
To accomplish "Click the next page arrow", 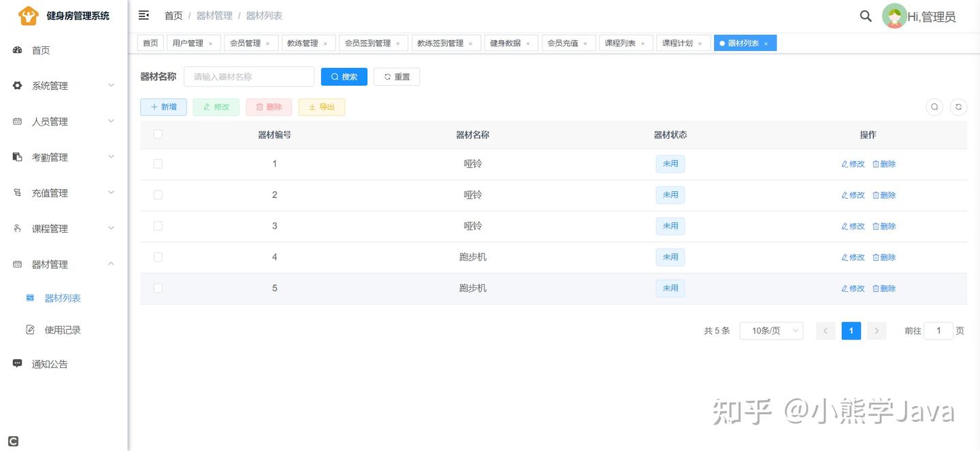I will [877, 331].
